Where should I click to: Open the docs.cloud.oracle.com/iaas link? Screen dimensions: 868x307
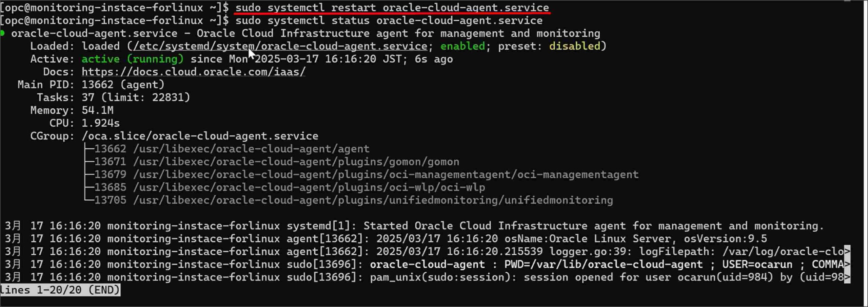point(194,72)
